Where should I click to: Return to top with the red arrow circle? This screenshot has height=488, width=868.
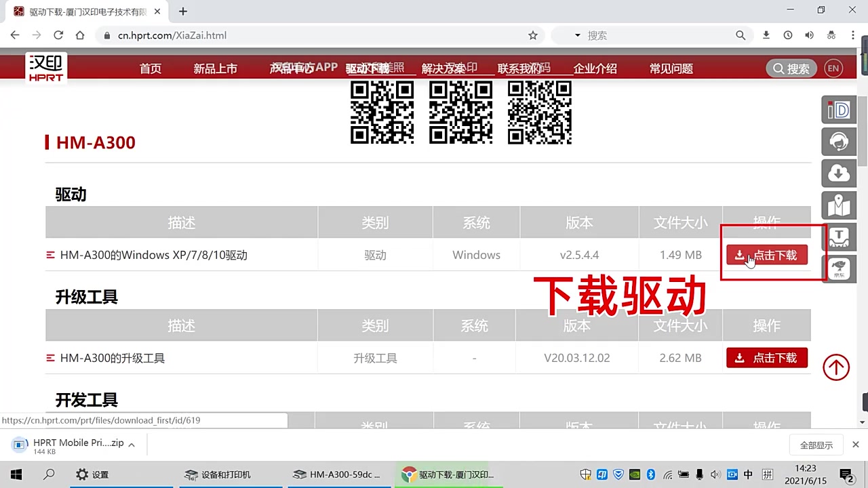836,367
